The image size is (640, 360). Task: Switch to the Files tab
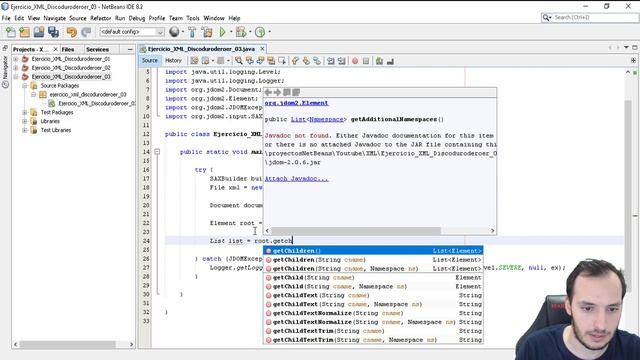tap(68, 49)
